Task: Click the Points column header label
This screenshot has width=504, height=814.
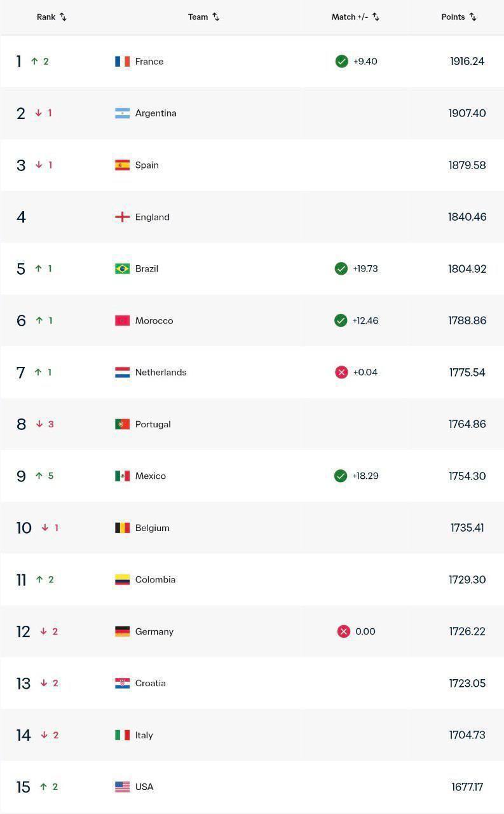Action: pos(453,17)
